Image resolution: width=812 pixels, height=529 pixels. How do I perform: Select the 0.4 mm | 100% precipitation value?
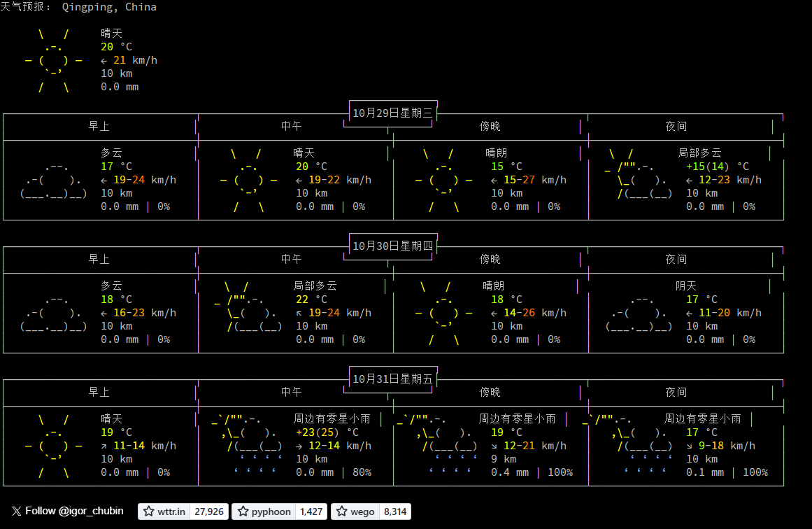click(532, 472)
